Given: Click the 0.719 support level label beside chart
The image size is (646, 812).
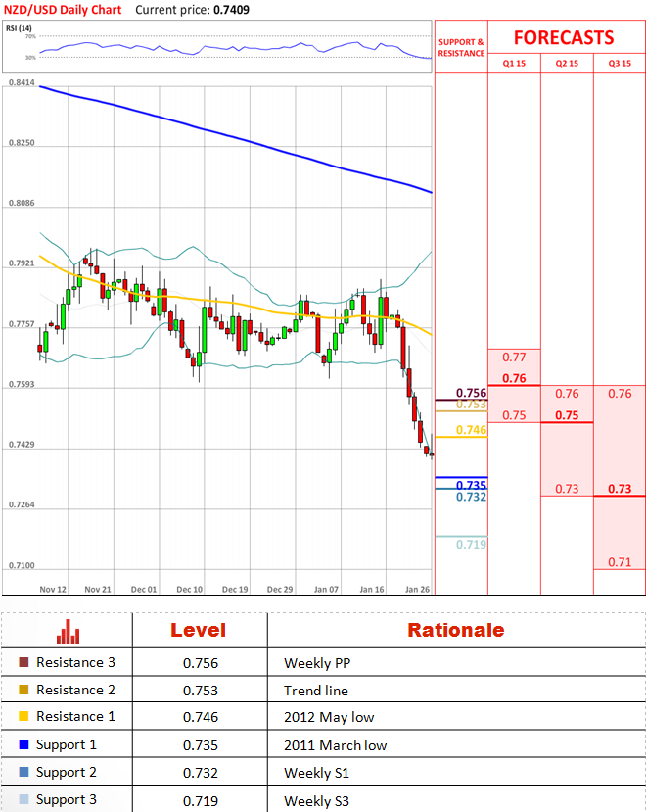Looking at the screenshot, I should [471, 545].
